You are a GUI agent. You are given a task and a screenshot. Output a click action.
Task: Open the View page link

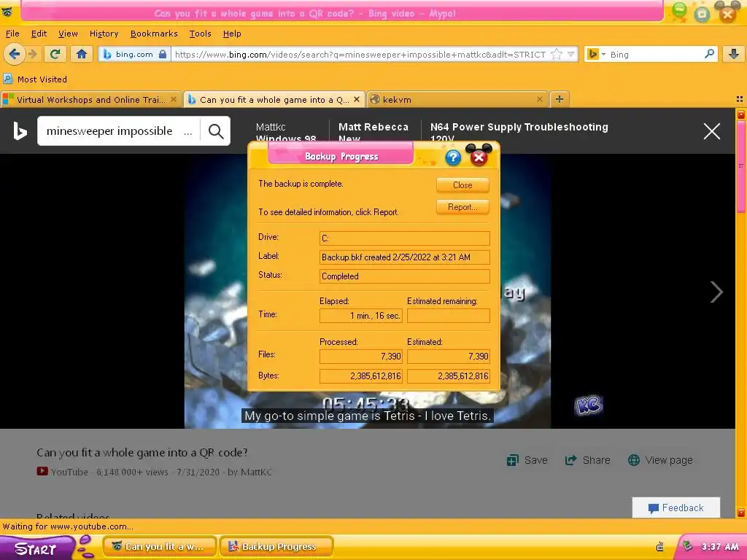coord(660,461)
